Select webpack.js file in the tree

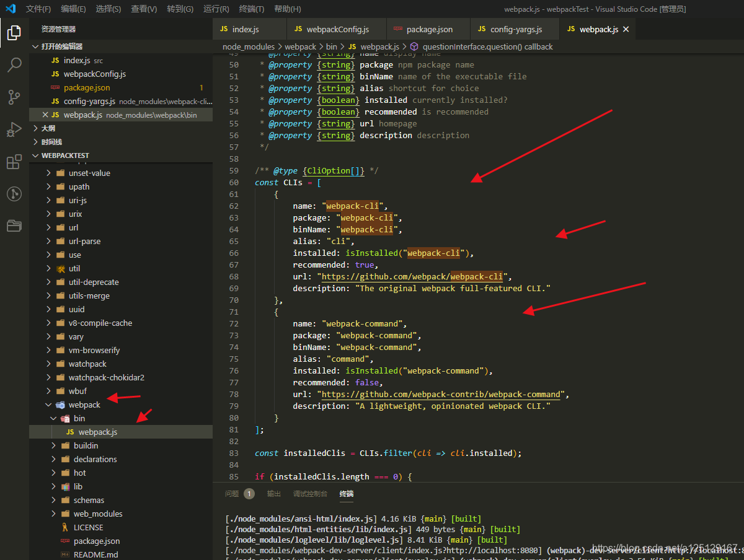121,432
